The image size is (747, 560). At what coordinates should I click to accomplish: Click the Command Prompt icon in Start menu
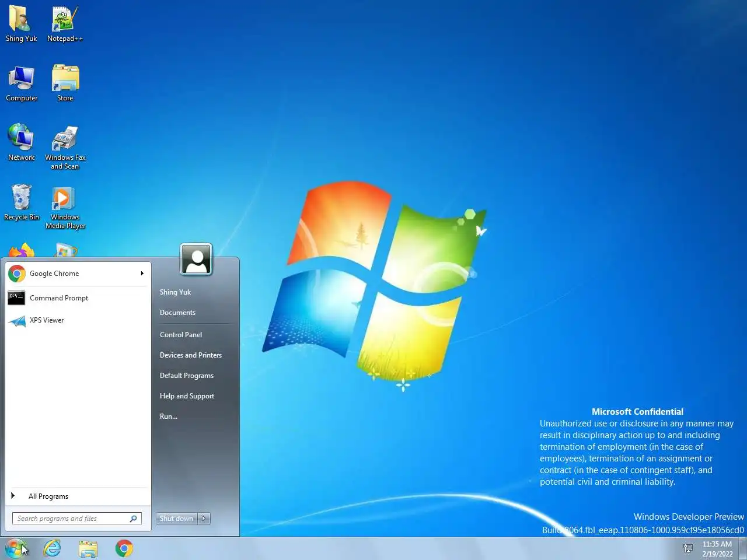pos(16,297)
